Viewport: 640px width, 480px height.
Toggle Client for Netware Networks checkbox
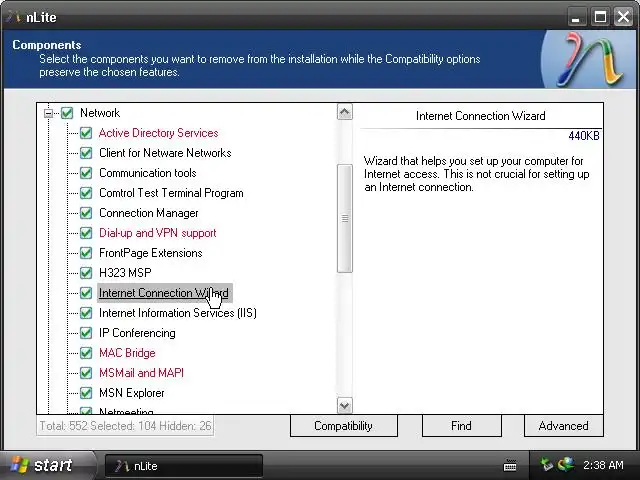pyautogui.click(x=86, y=153)
